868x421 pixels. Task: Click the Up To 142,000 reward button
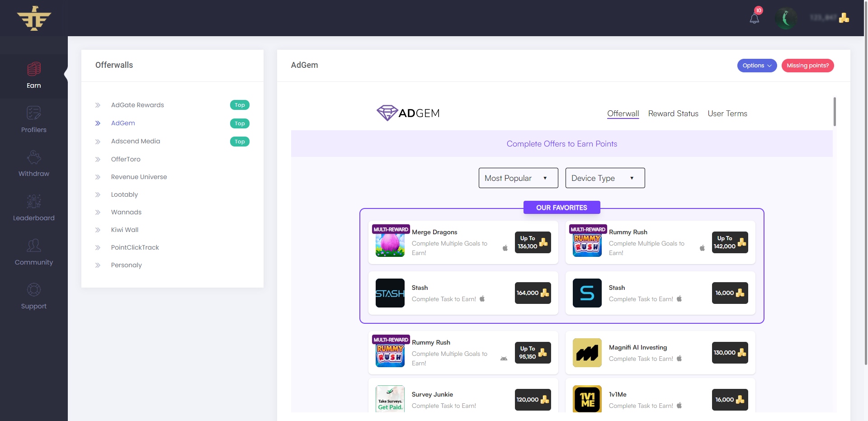click(x=730, y=242)
